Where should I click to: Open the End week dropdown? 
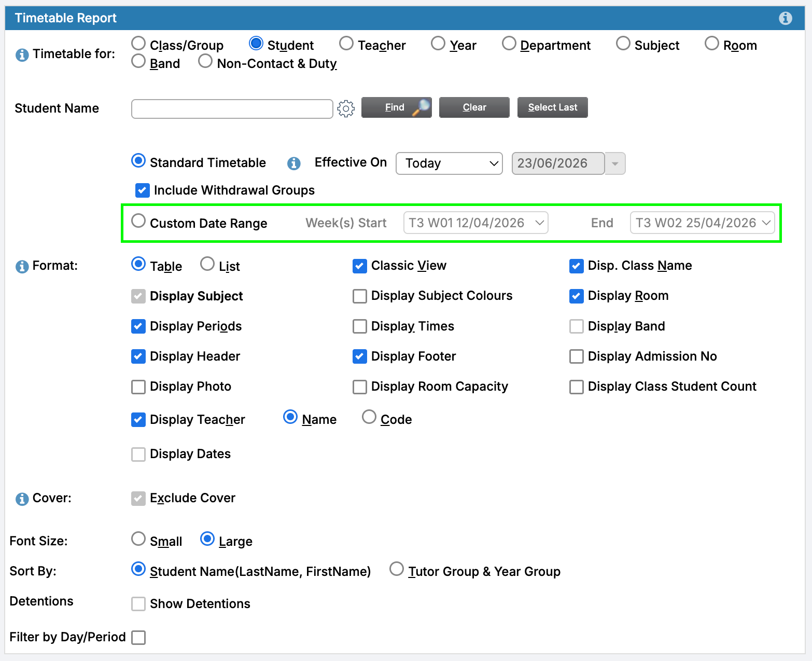click(703, 223)
